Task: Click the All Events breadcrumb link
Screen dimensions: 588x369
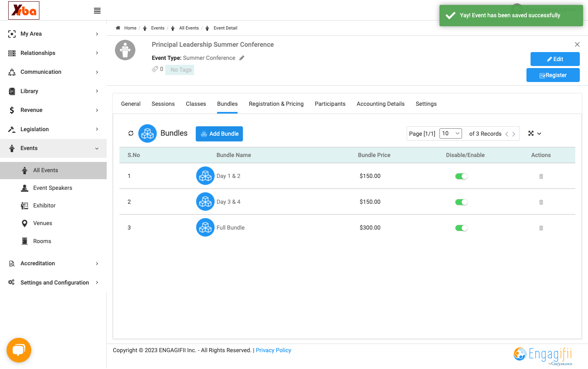Action: point(189,28)
